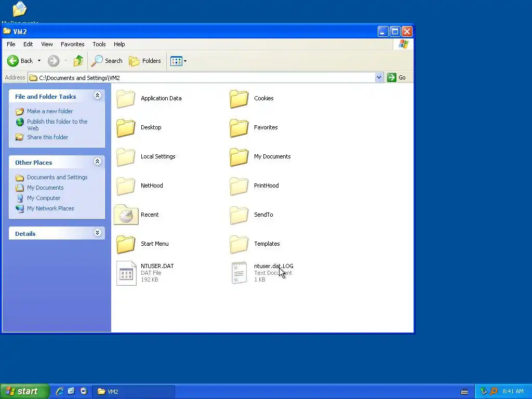Screen dimensions: 532x399
Task: Click the 8:41 AM clock
Action: 513,391
